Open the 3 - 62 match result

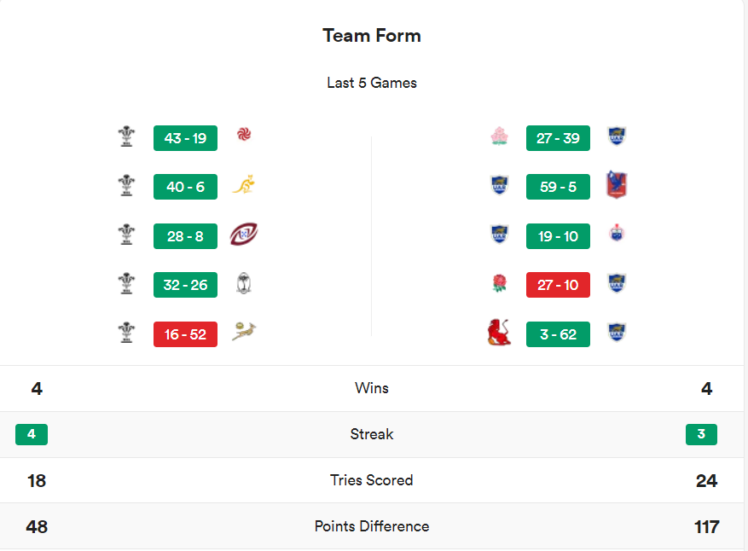pos(557,334)
